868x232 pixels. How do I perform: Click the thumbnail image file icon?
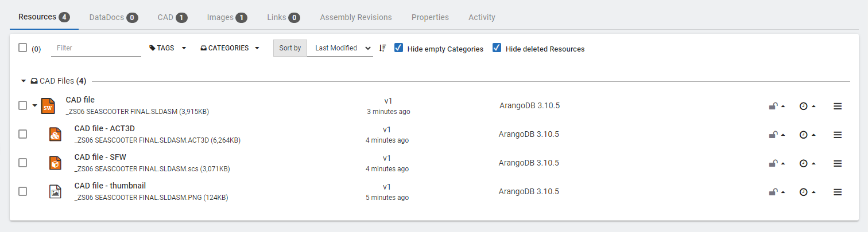[55, 191]
